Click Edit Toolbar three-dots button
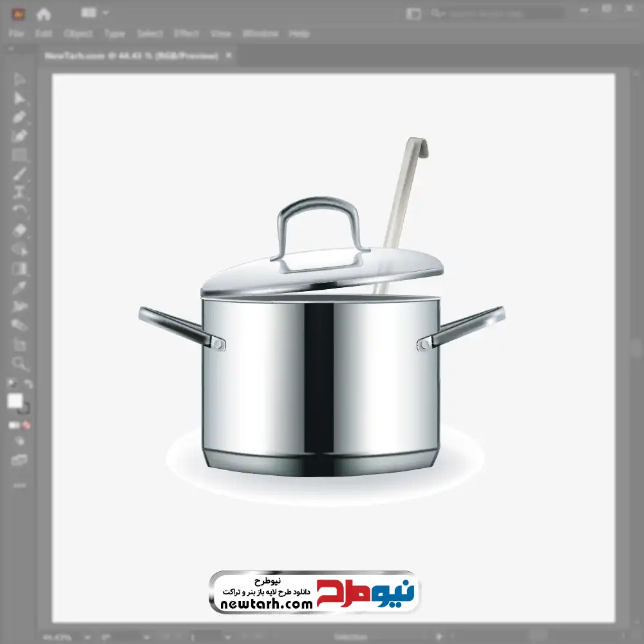 19,485
